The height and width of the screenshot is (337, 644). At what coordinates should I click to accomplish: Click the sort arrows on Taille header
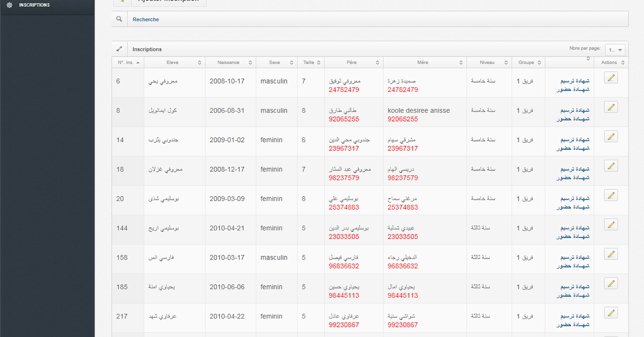(x=319, y=62)
